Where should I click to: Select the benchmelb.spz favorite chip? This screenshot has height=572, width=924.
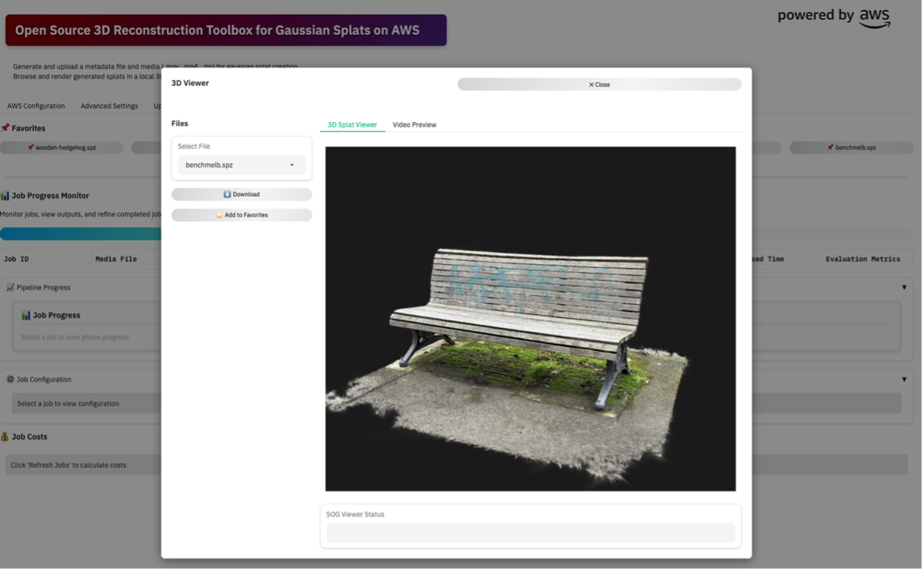(x=851, y=147)
